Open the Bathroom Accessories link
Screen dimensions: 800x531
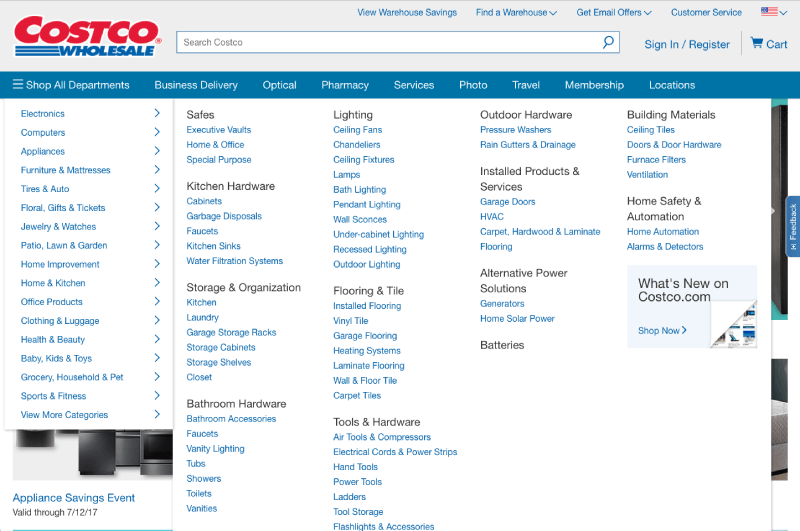[x=231, y=419]
